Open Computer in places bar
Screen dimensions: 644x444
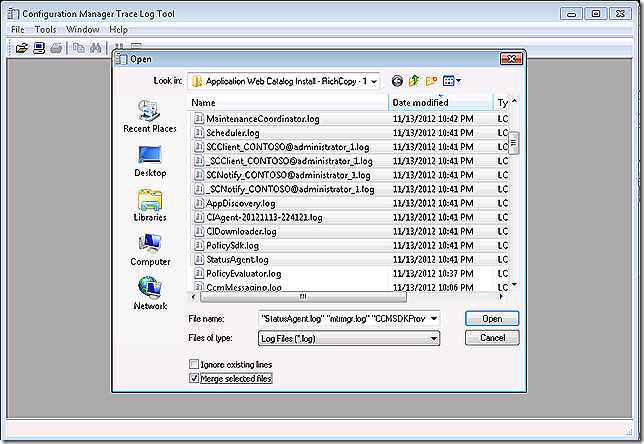[150, 250]
